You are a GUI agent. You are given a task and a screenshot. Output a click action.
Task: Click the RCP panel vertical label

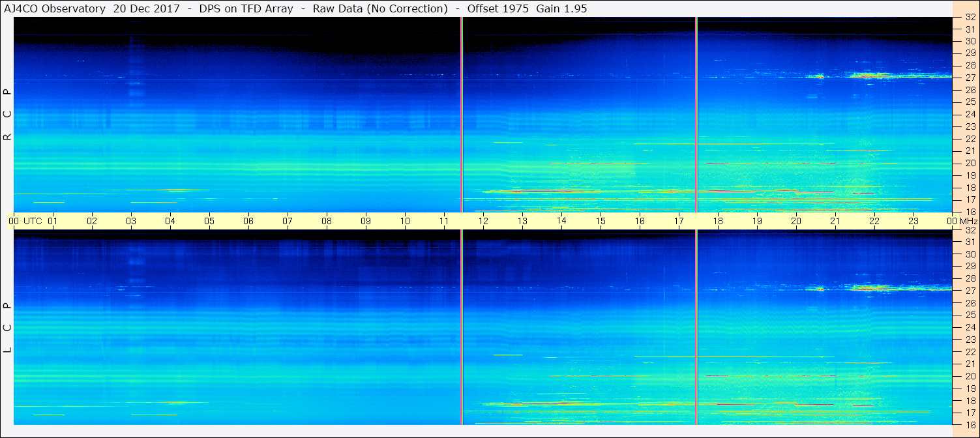coord(8,115)
